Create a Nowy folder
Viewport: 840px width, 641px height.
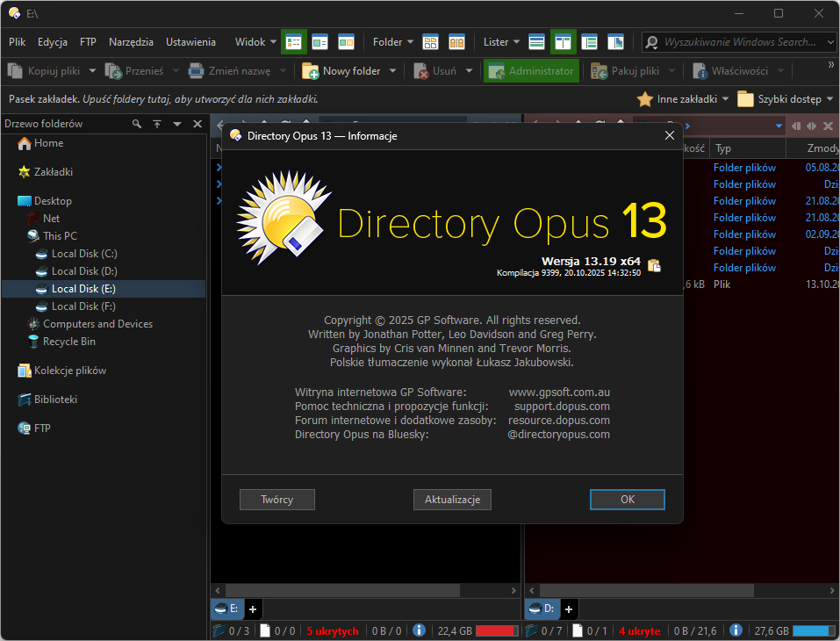(x=341, y=71)
